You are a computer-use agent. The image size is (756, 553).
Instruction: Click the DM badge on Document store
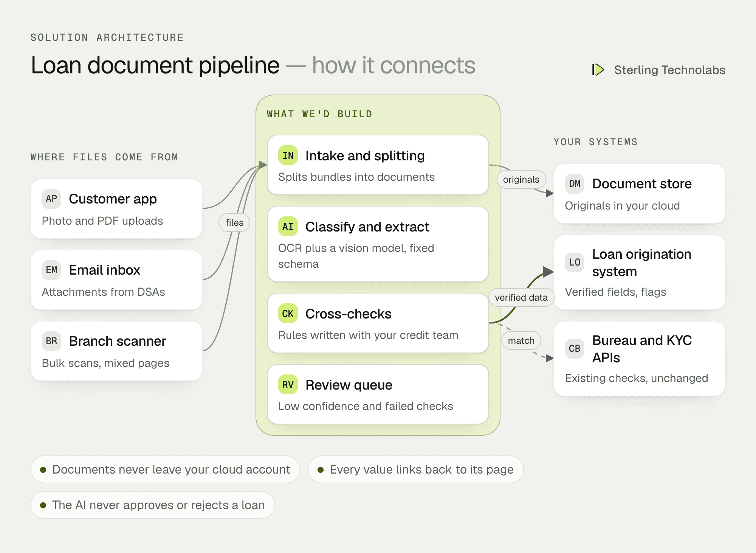[x=575, y=184]
